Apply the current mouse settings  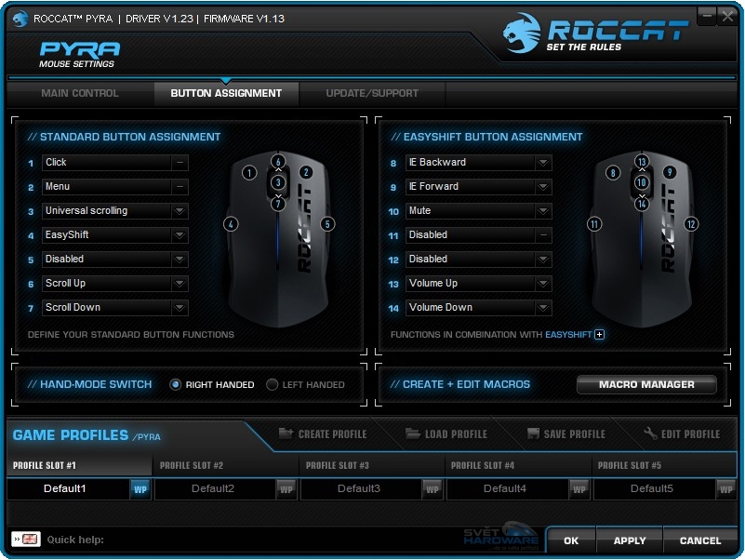pyautogui.click(x=629, y=540)
